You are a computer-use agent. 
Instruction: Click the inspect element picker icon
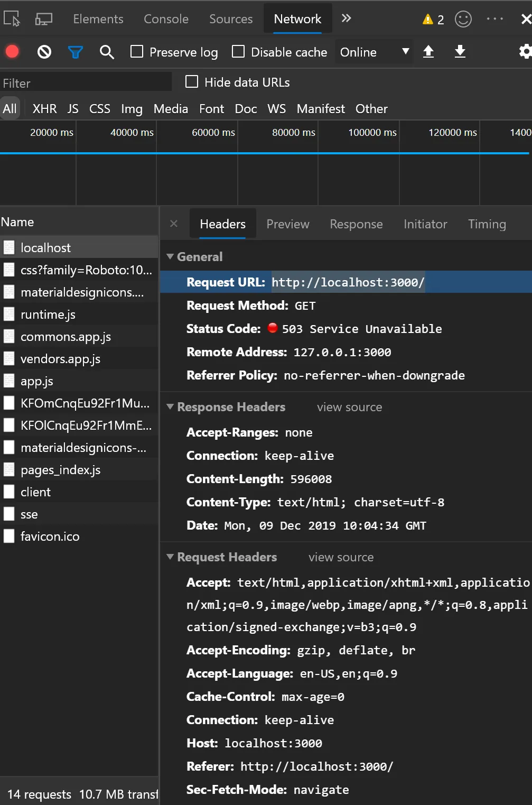point(12,19)
